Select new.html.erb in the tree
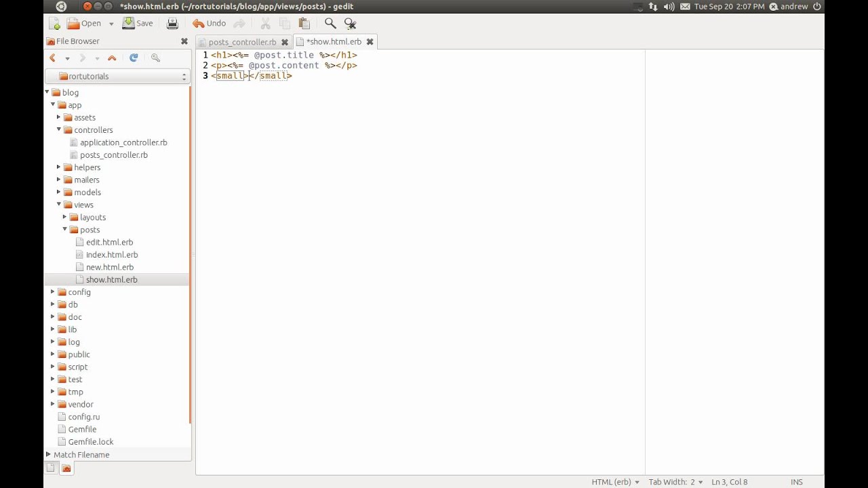The image size is (868, 488). pos(109,267)
